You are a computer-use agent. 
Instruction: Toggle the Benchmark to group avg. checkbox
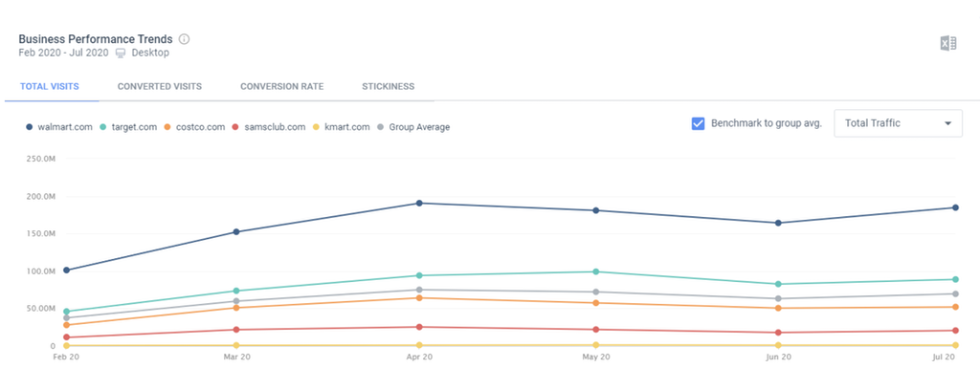coord(699,123)
